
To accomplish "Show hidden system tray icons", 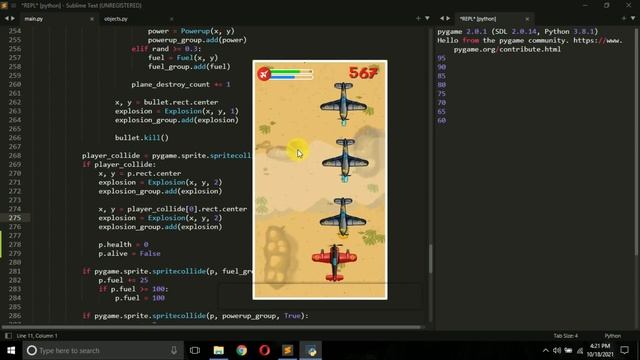I will [x=546, y=350].
